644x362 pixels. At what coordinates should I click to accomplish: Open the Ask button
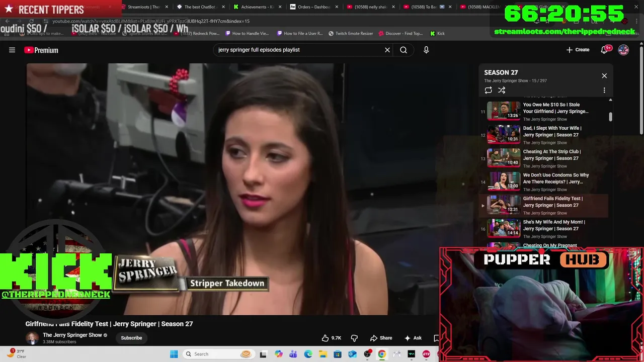pyautogui.click(x=413, y=338)
